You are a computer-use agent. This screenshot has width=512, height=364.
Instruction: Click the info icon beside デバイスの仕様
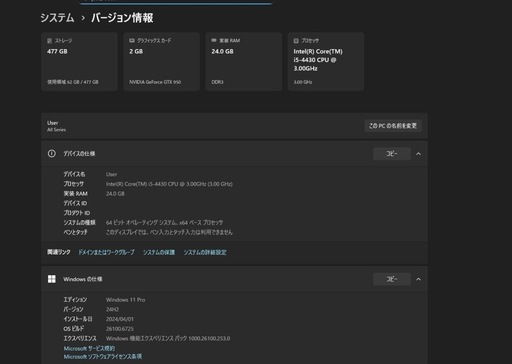(x=52, y=154)
